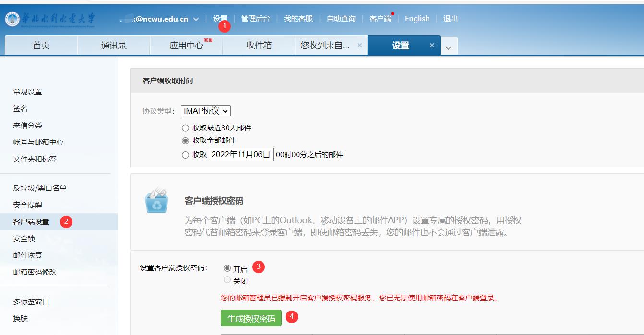Select 收取最近30天邮件 radio option
The image size is (644, 335).
186,128
